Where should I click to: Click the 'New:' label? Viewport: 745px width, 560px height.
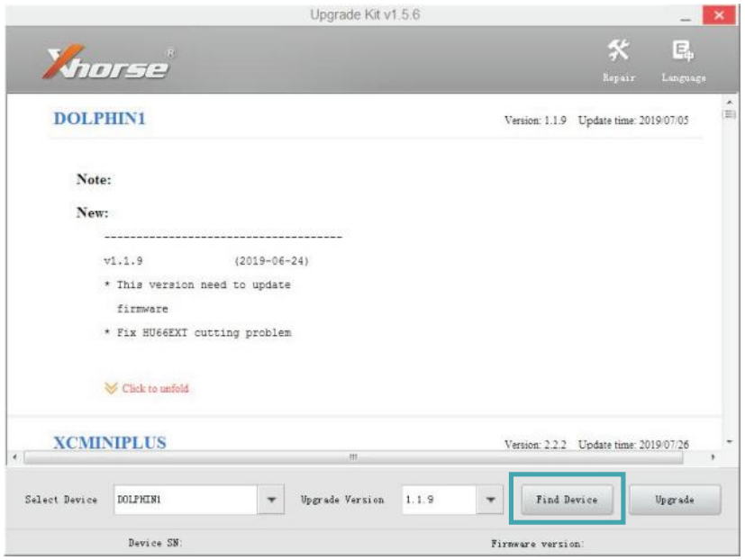93,212
